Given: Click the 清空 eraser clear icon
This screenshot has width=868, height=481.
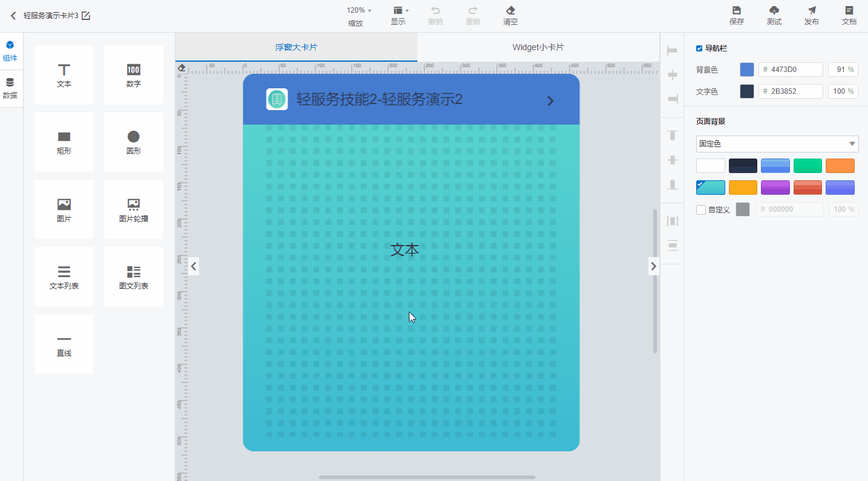Looking at the screenshot, I should pos(510,10).
